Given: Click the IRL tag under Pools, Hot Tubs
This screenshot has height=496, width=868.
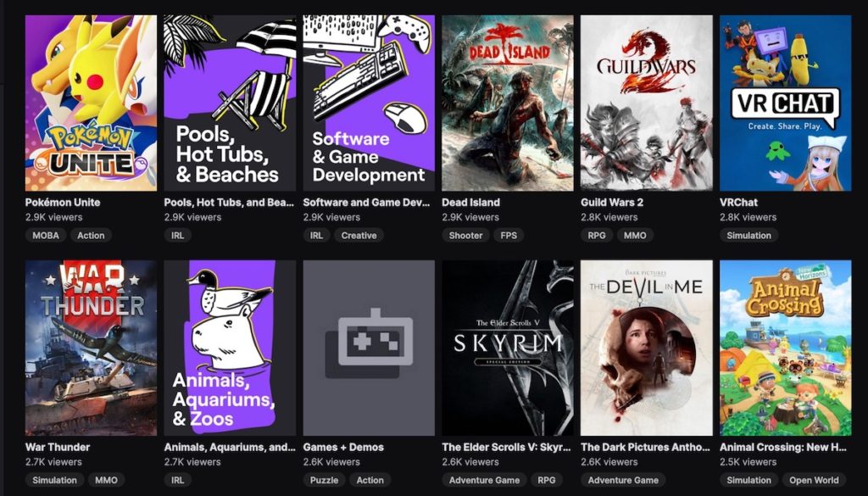Looking at the screenshot, I should coord(178,235).
